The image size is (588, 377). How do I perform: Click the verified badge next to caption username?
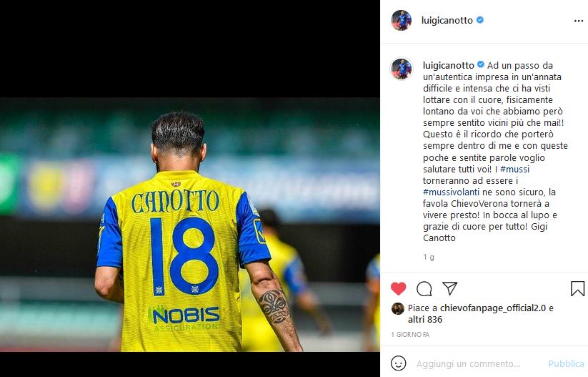click(481, 65)
